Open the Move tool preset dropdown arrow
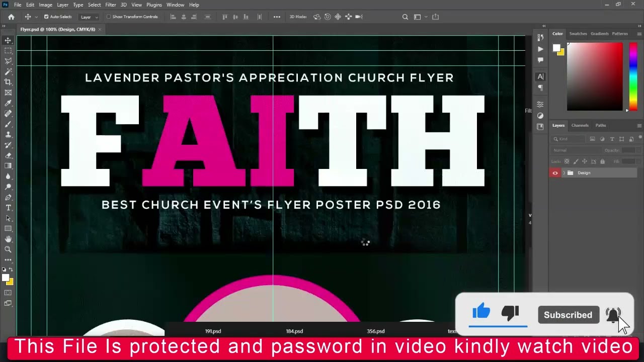Screen dimensions: 644x362 (x=36, y=17)
